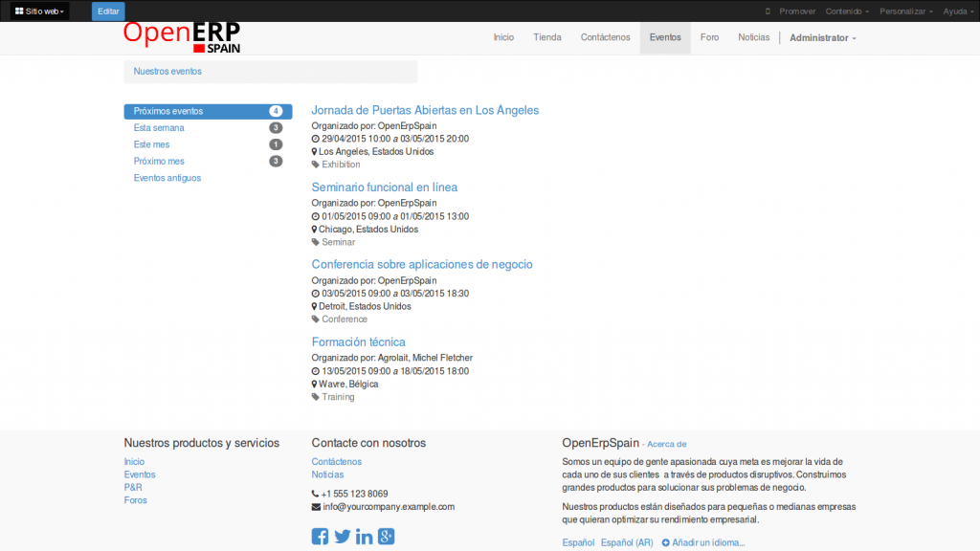Go to the Inicio menu item
This screenshot has width=980, height=551.
tap(503, 37)
